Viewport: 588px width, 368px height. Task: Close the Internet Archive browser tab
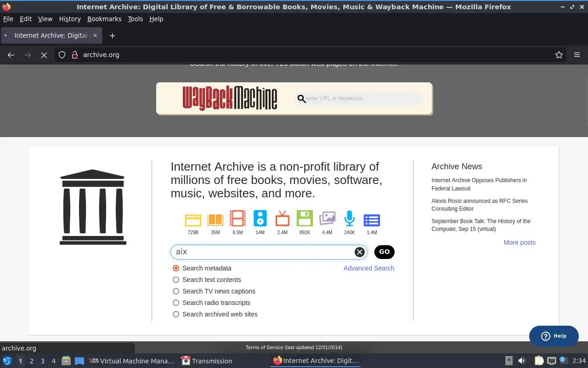pyautogui.click(x=95, y=35)
